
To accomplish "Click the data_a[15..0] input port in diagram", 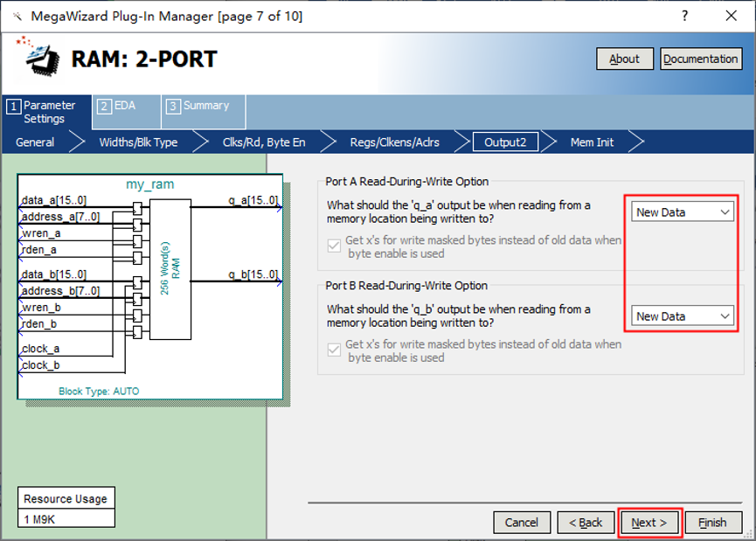I will (x=54, y=201).
